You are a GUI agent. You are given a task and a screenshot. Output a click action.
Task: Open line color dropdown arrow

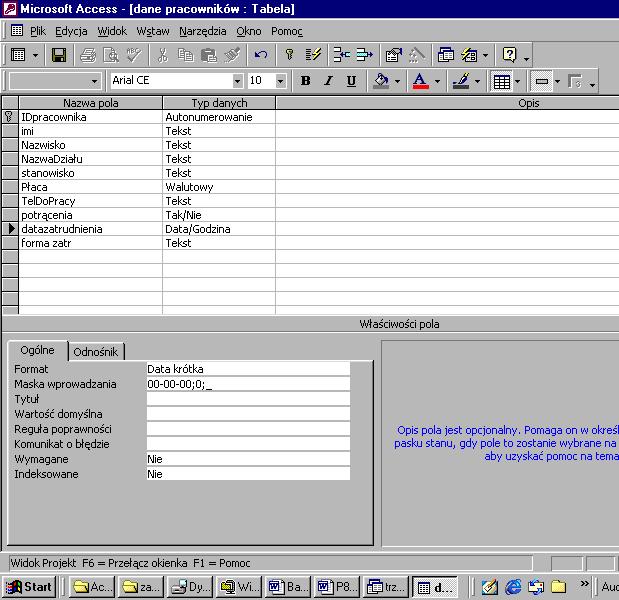pos(478,81)
